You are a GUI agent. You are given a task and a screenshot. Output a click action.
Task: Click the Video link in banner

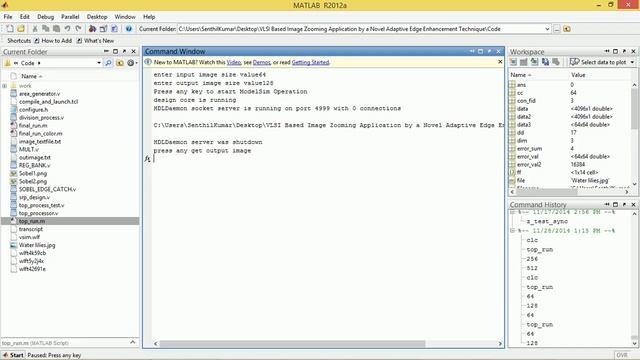tap(234, 62)
